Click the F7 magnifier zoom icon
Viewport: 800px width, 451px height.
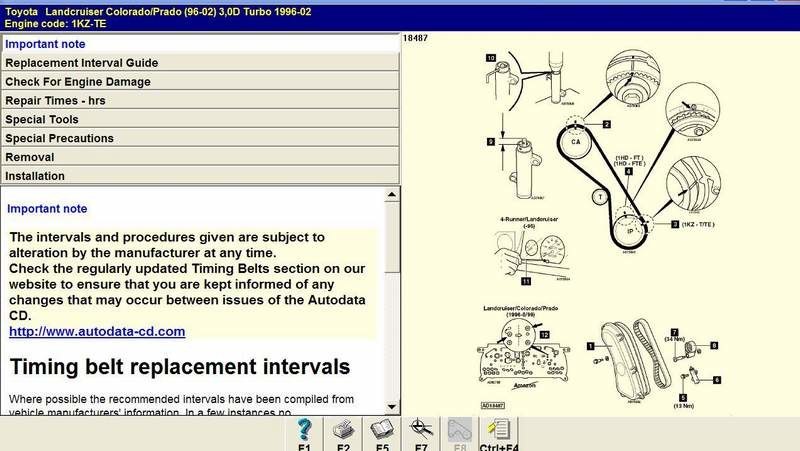[x=421, y=430]
